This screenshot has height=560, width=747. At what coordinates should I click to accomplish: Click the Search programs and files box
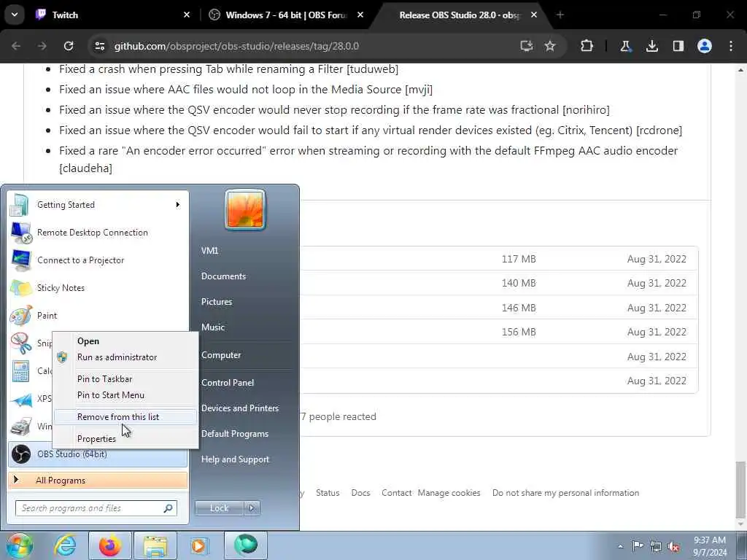coord(96,508)
